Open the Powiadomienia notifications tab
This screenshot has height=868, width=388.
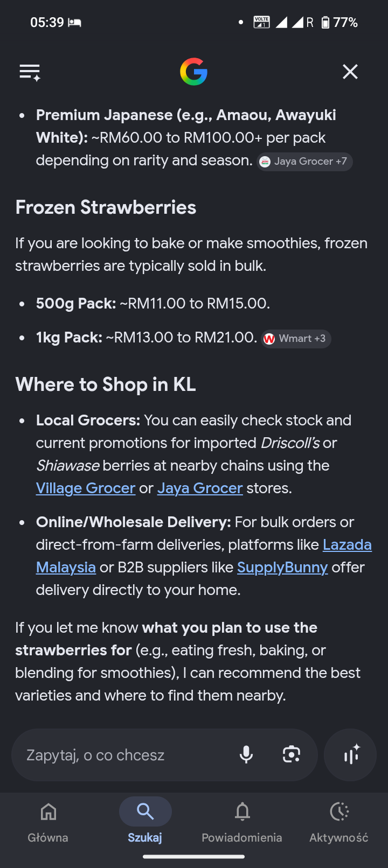242,822
